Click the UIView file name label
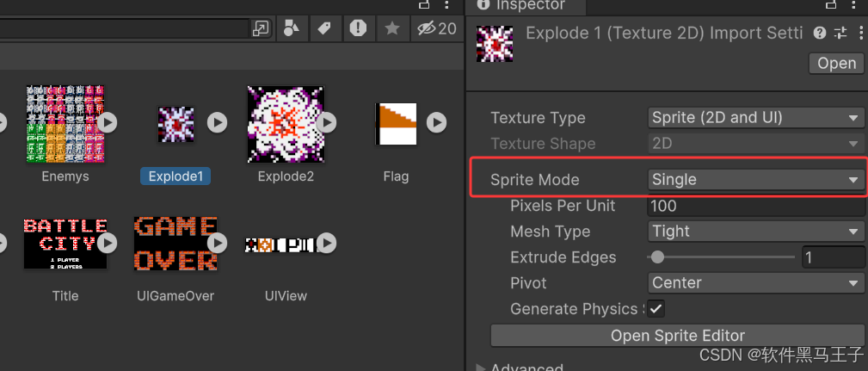Screen dimensions: 868x371 [x=286, y=296]
